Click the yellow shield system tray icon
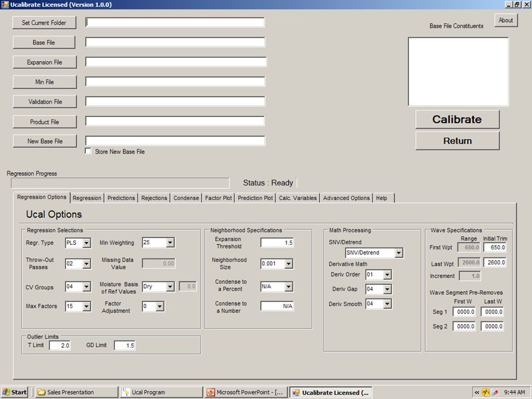 click(x=486, y=392)
